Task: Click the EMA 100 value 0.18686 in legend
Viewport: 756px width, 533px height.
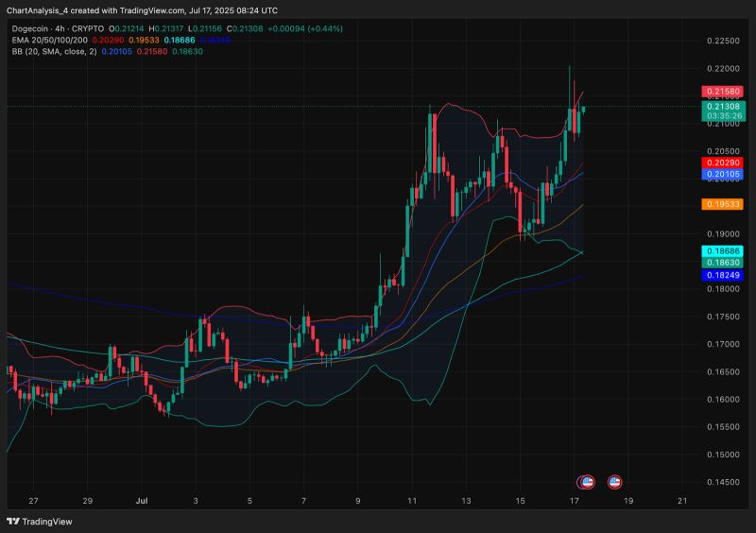Action: pyautogui.click(x=180, y=40)
